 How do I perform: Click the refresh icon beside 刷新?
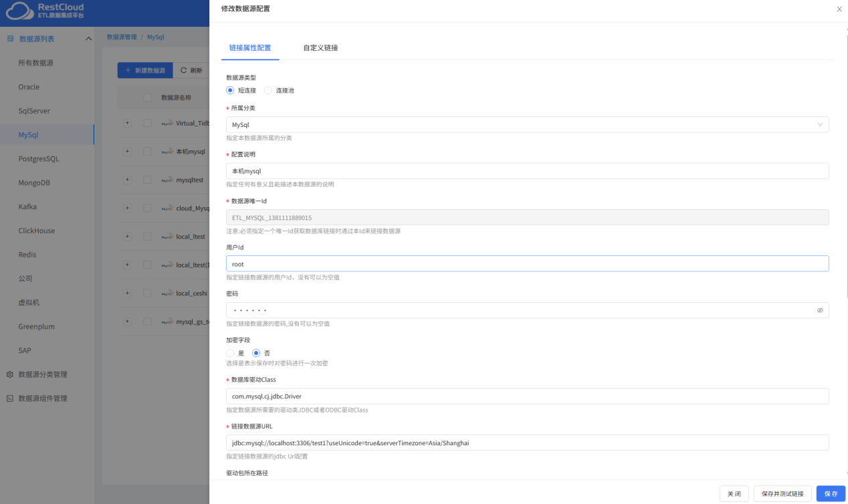pyautogui.click(x=183, y=70)
